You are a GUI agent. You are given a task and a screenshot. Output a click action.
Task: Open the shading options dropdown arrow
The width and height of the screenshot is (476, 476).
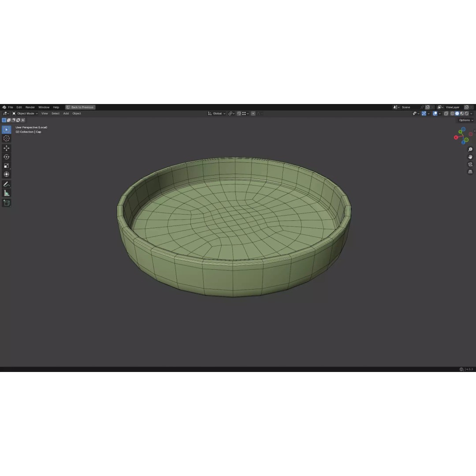[x=472, y=114]
